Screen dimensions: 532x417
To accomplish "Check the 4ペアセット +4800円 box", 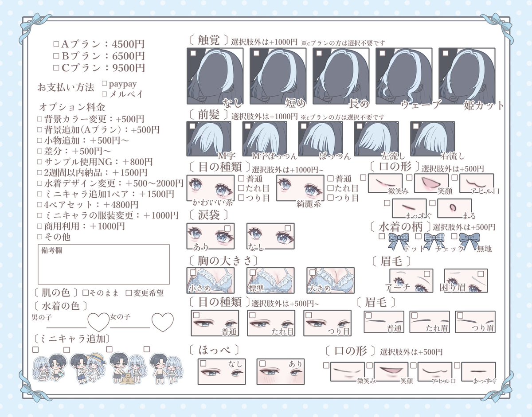I will click(39, 205).
